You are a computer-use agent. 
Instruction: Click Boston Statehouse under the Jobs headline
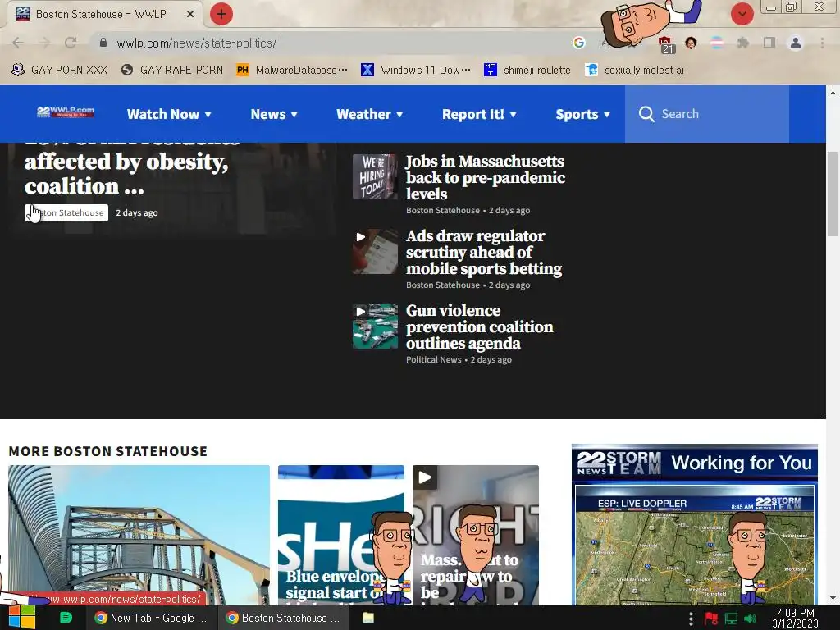[442, 210]
